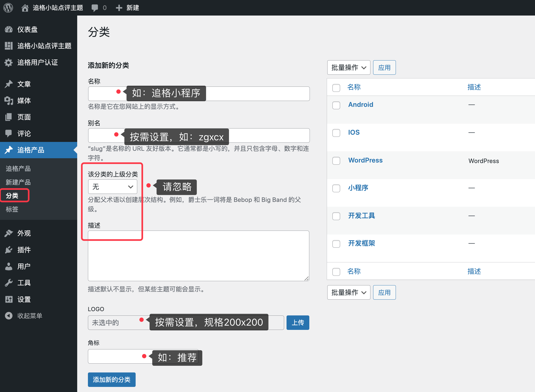Sort by 描述 column header at top
The width and height of the screenshot is (535, 392).
(x=474, y=87)
